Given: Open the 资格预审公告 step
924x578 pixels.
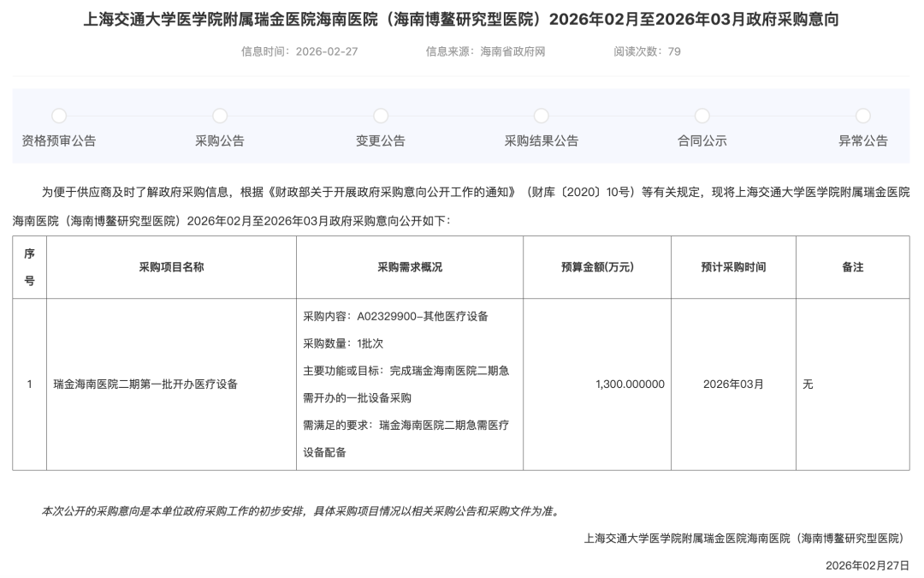Looking at the screenshot, I should point(58,141).
